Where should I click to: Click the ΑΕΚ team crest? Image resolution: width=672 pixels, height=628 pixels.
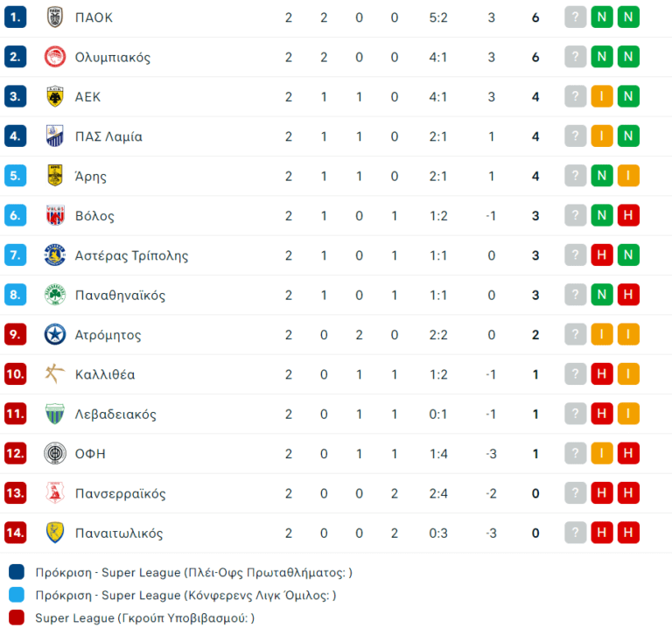[x=55, y=97]
